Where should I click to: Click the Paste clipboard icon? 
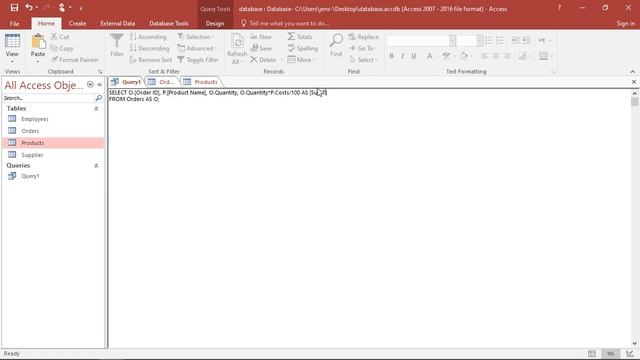(x=38, y=42)
